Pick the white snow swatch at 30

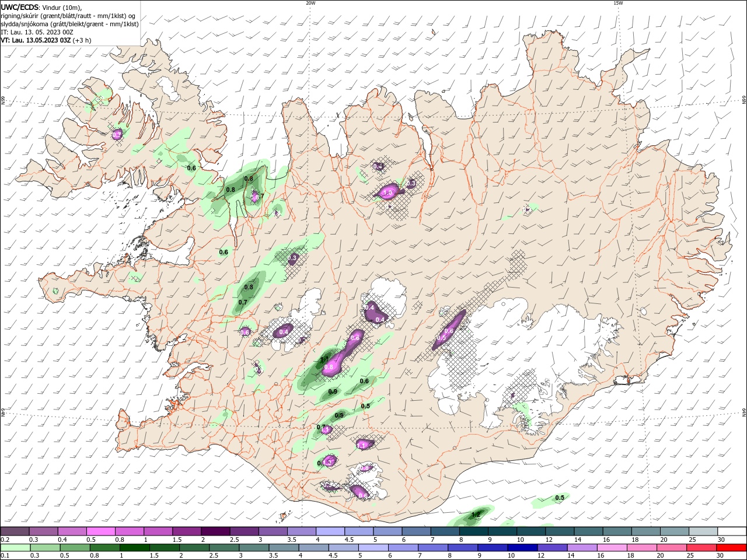coord(731,531)
